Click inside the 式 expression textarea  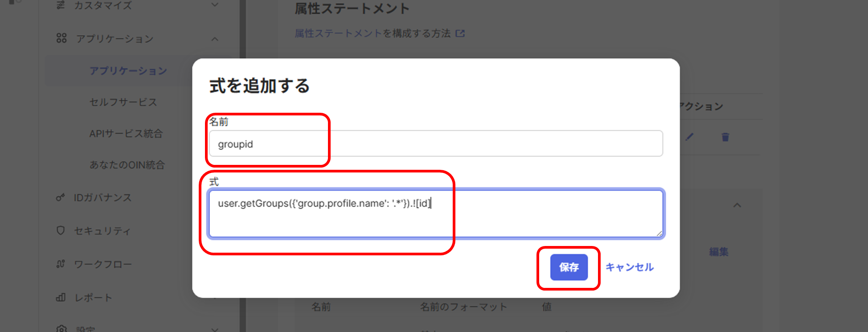point(436,213)
